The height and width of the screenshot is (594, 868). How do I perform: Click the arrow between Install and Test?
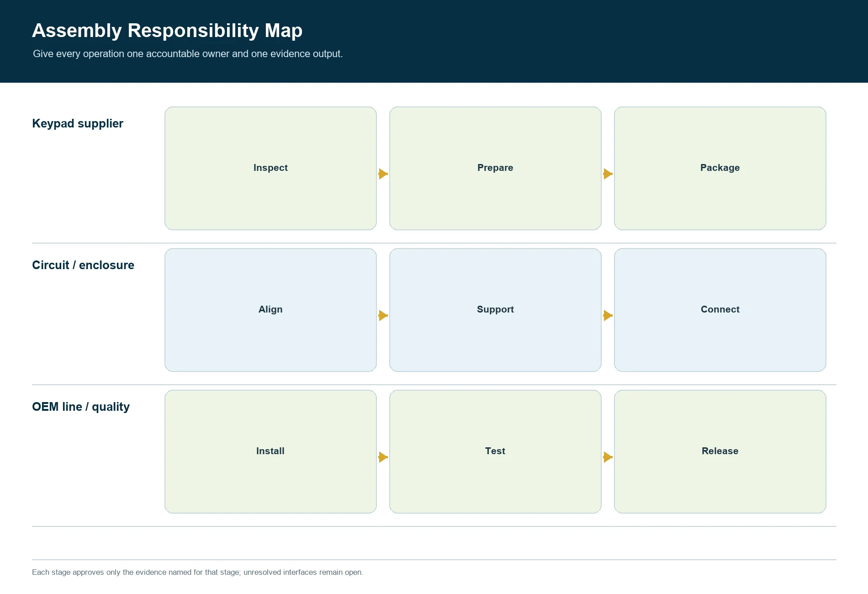(383, 457)
